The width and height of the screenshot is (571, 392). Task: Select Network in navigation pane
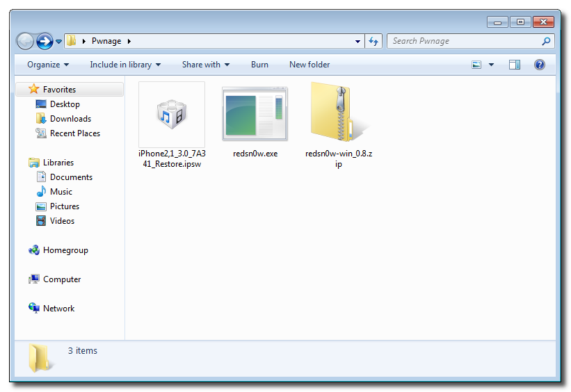pos(58,309)
